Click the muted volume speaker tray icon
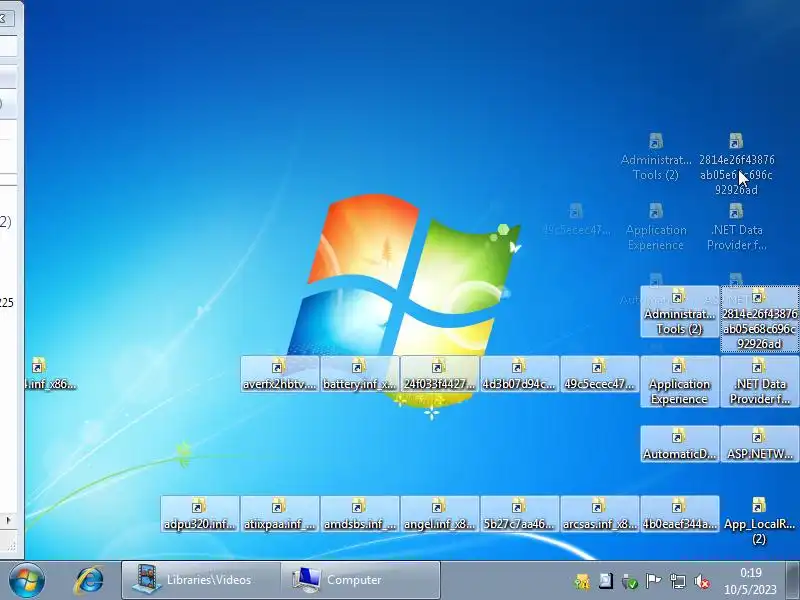800x600 pixels. click(702, 581)
